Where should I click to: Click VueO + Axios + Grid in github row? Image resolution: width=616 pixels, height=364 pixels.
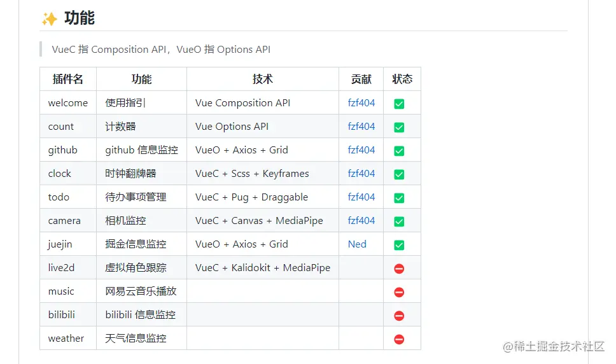263,150
